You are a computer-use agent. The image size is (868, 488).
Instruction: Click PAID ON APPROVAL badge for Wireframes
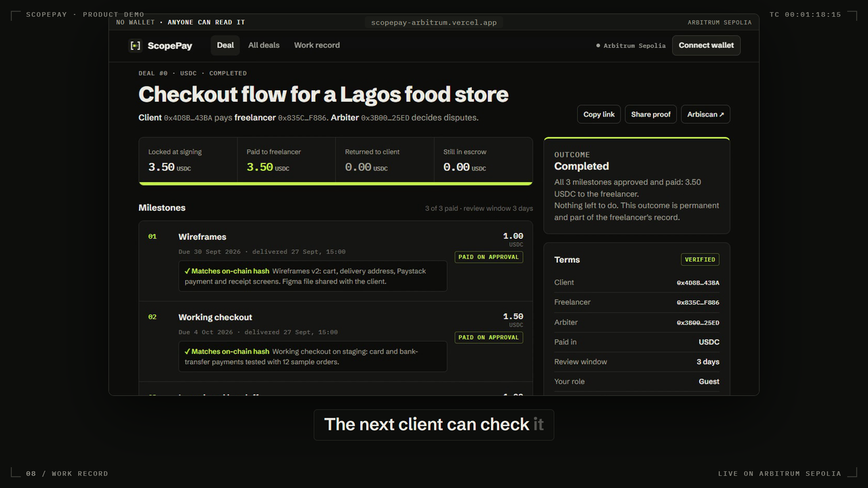coord(488,257)
